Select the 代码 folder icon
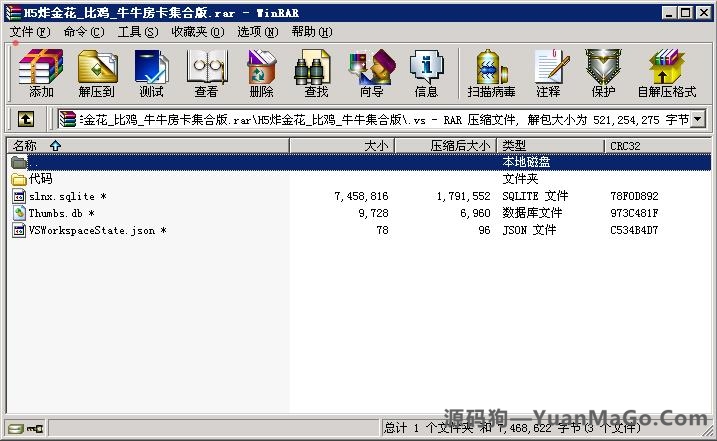The image size is (717, 441). (x=19, y=179)
